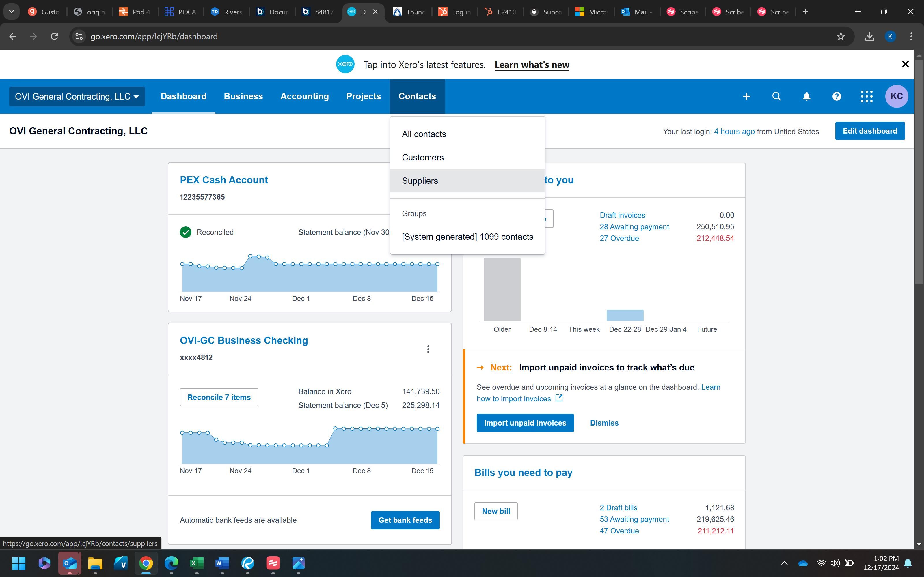The height and width of the screenshot is (577, 924).
Task: Open notifications bell in Xero header
Action: [806, 97]
